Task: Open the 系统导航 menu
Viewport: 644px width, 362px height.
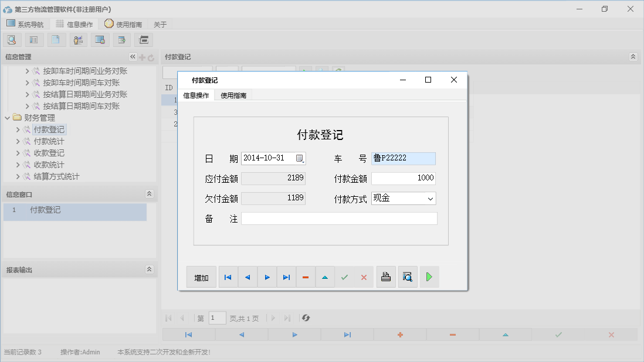Action: point(25,24)
